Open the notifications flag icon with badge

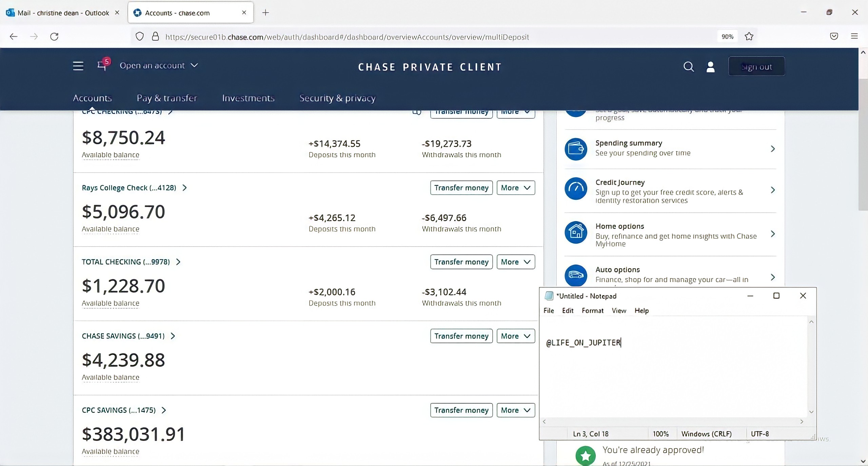(103, 64)
